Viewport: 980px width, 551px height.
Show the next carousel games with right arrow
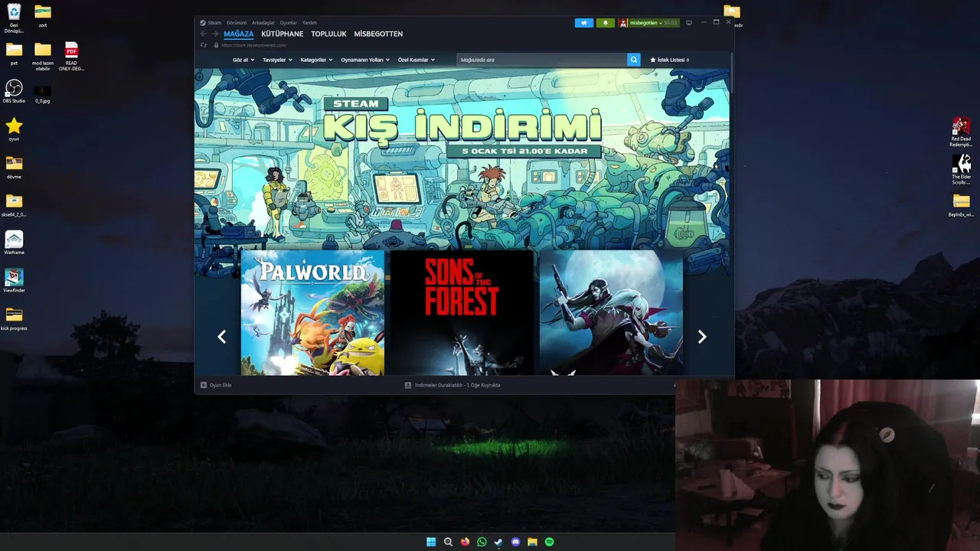[x=702, y=337]
